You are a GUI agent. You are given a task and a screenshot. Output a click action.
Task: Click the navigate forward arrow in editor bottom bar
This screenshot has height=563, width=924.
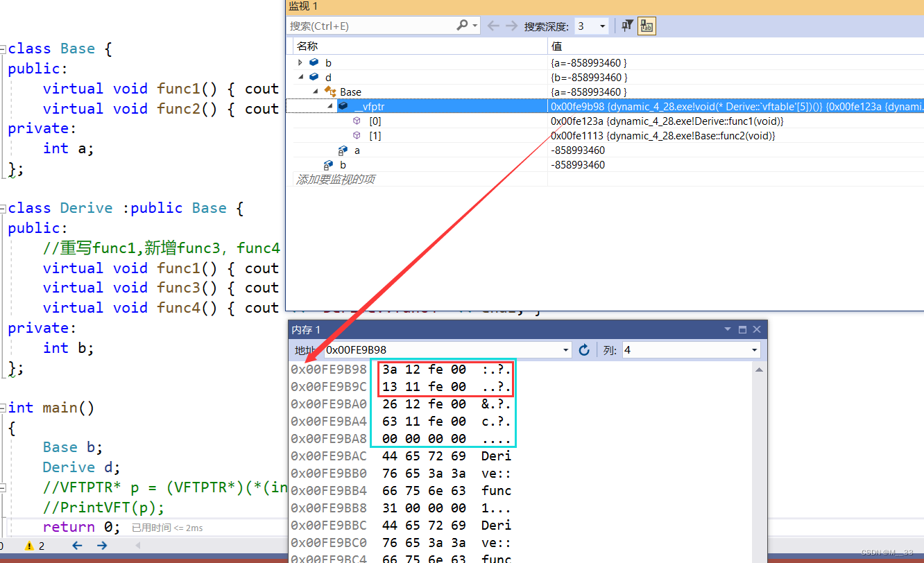pos(102,546)
